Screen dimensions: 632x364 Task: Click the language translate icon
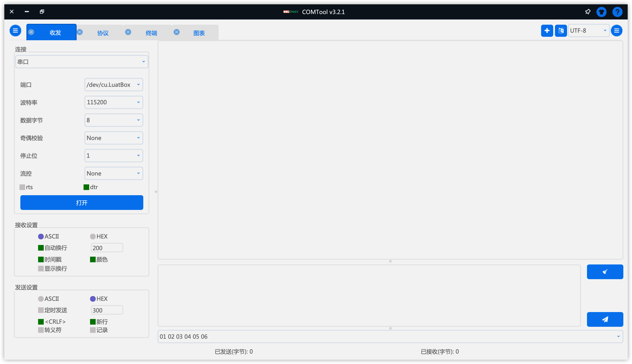[561, 31]
